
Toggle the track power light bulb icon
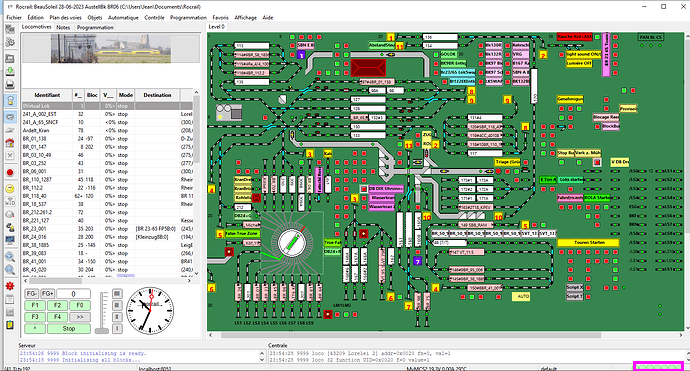(x=10, y=100)
